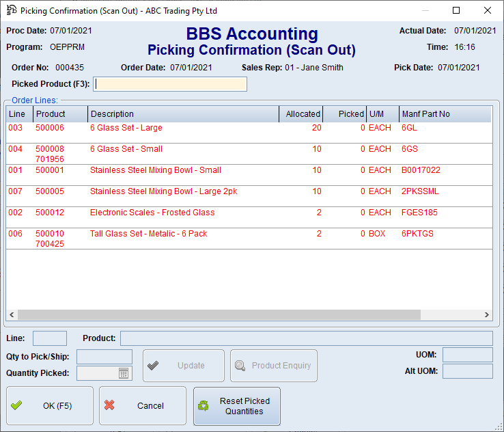Maximize the Picking Confirmation window
The height and width of the screenshot is (432, 504).
456,11
